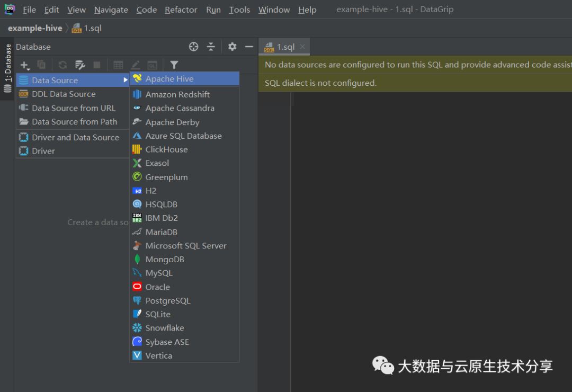This screenshot has height=392, width=572.
Task: Choose Vertica data source
Action: tap(185, 356)
